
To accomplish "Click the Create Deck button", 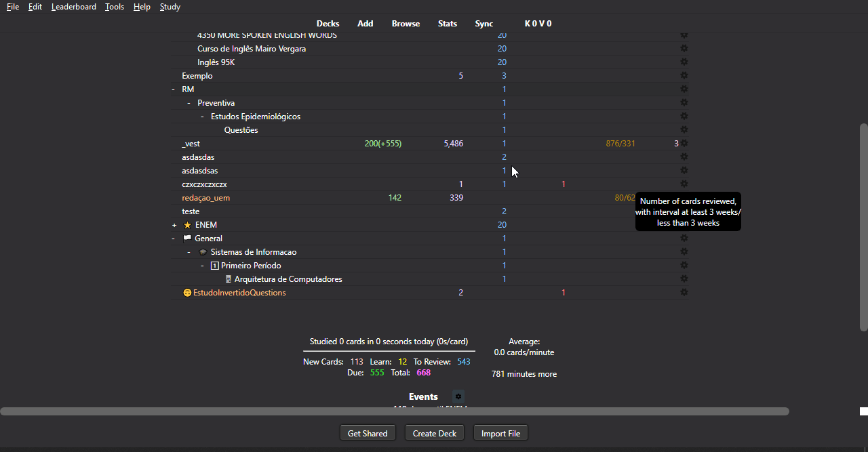I will point(435,433).
